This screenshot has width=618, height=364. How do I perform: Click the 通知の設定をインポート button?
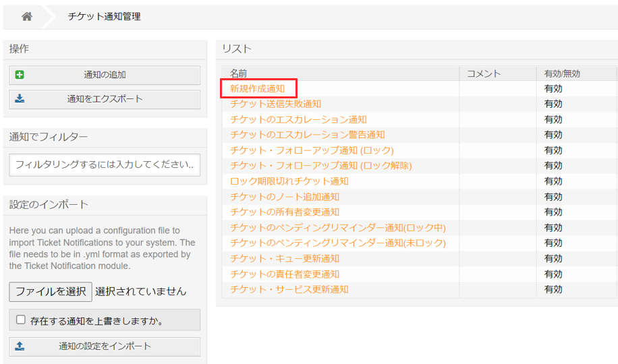tap(105, 346)
